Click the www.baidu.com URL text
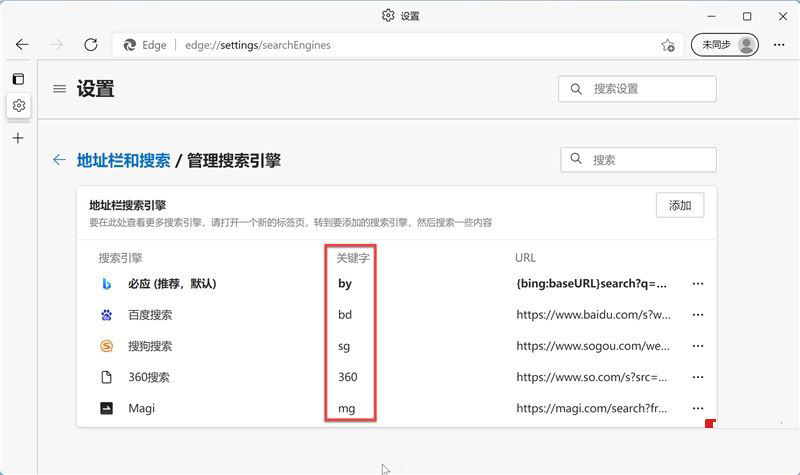The image size is (800, 475). 593,315
